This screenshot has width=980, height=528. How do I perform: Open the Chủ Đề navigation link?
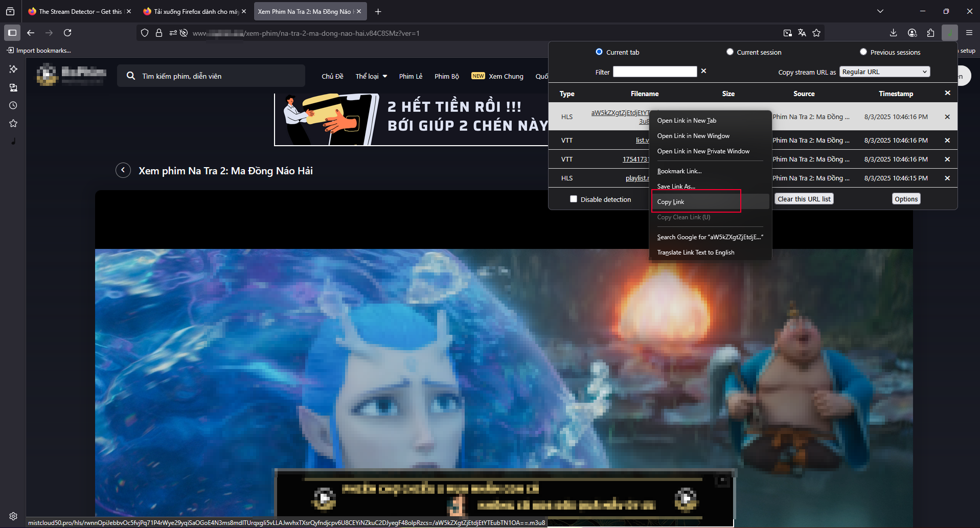click(332, 76)
